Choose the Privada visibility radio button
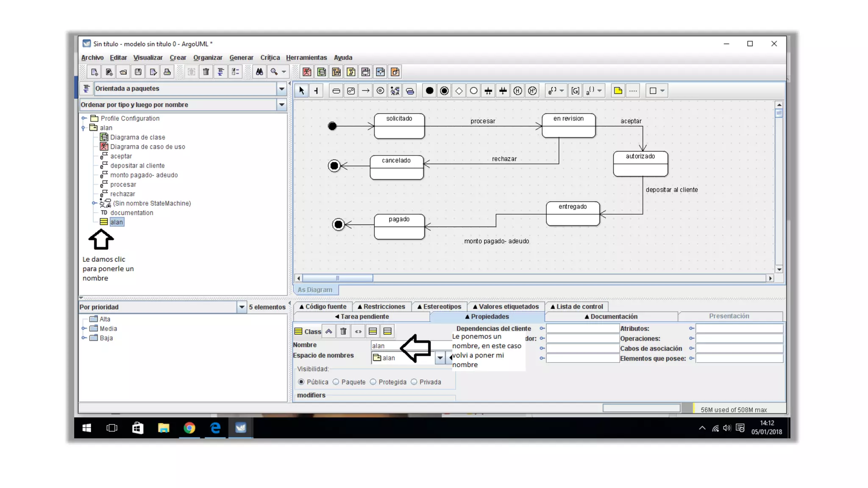This screenshot has height=488, width=868. [x=414, y=382]
